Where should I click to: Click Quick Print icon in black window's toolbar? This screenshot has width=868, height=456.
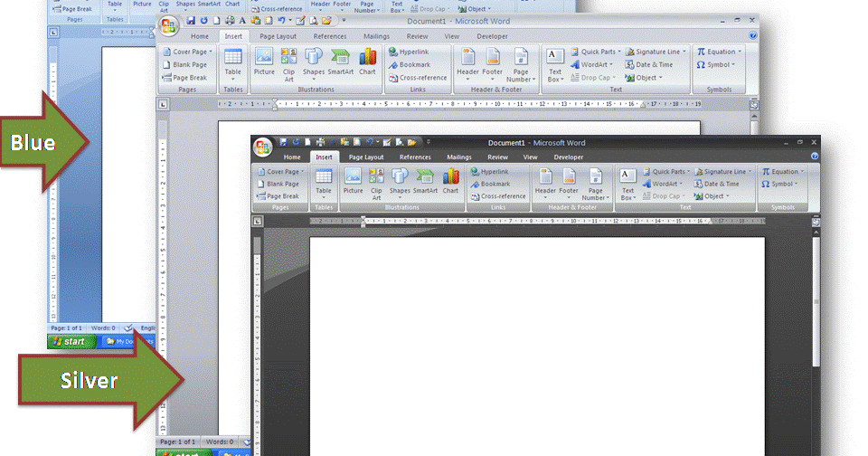pyautogui.click(x=320, y=142)
